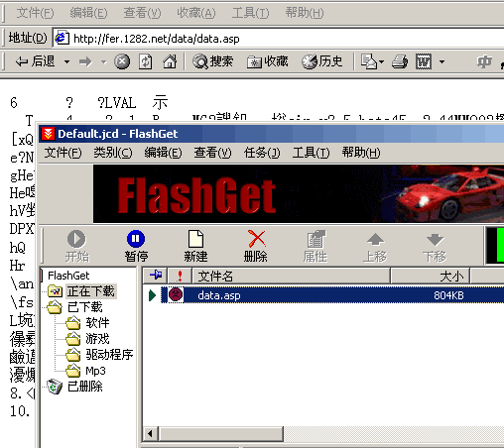Open Edit button dropdown arrow in IE
The height and width of the screenshot is (448, 504).
pos(441,61)
